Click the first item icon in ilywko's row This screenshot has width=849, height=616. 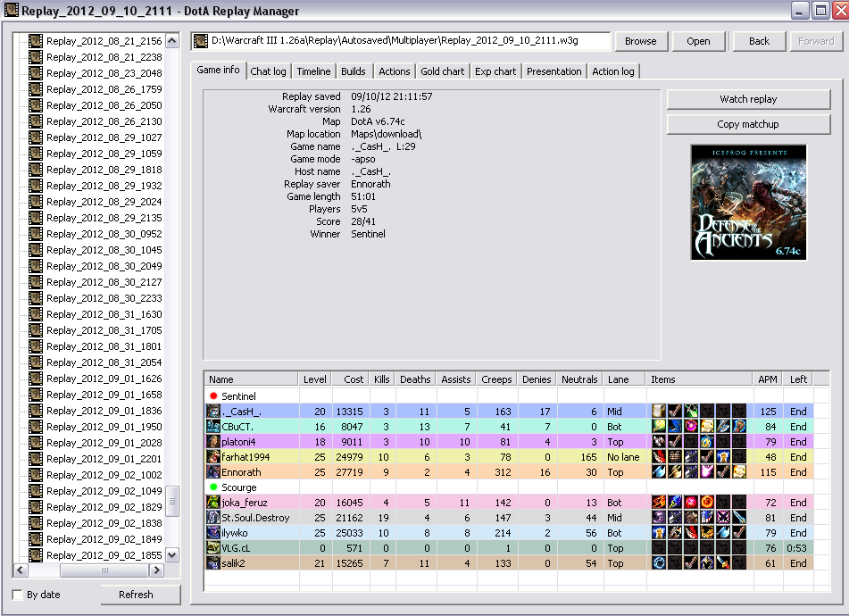tap(659, 533)
